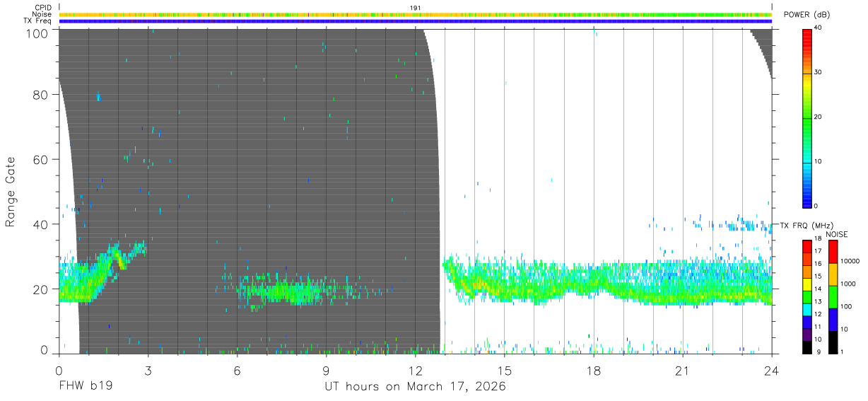Click the 0 tick on the UT hours axis
Screen dimensions: 868x401
[x=59, y=370]
